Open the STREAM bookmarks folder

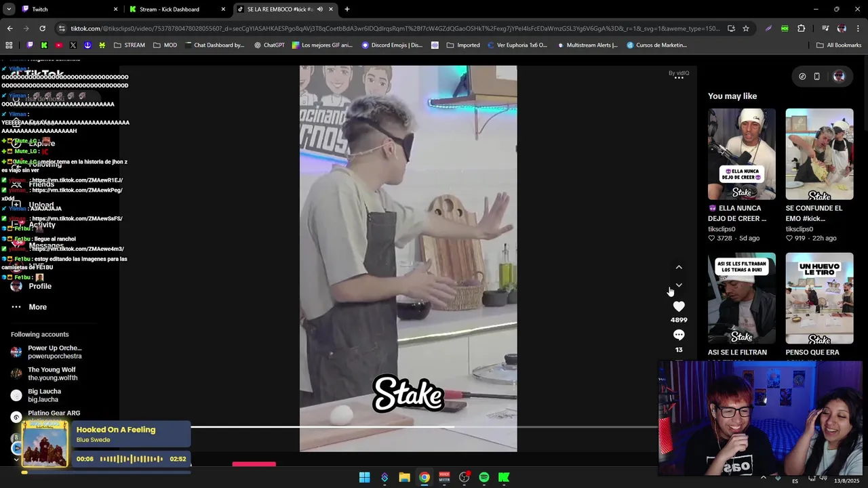(129, 45)
